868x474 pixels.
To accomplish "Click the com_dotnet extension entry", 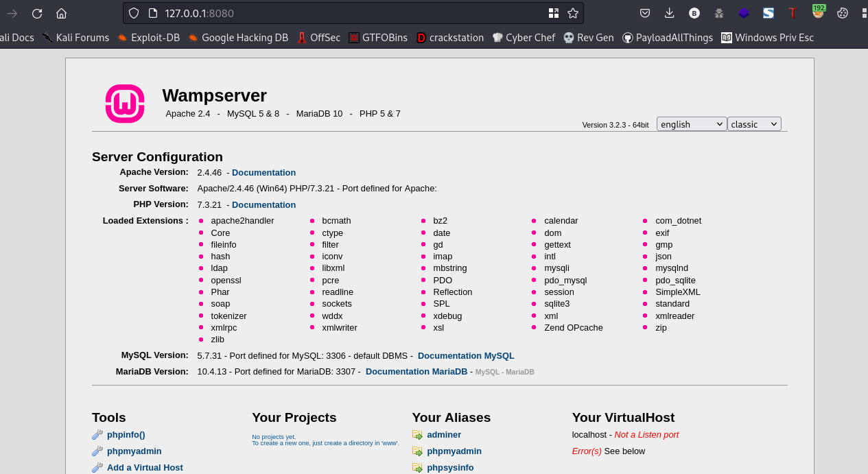I will pos(678,221).
